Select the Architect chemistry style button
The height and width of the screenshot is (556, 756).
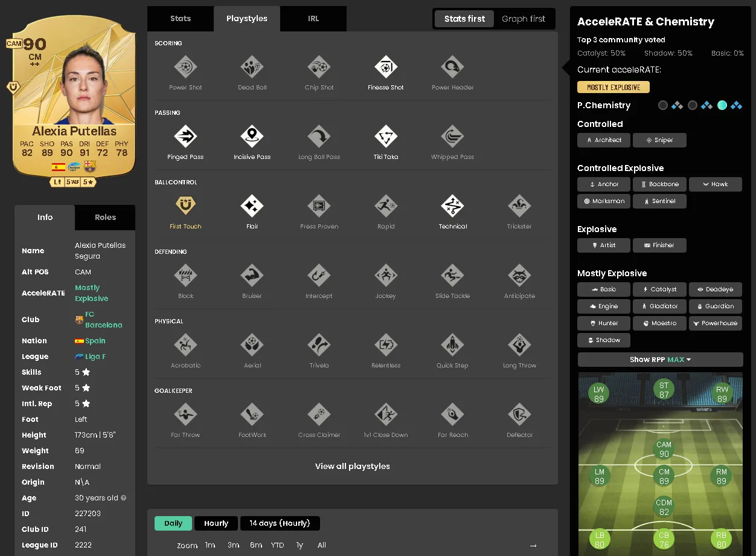[604, 140]
